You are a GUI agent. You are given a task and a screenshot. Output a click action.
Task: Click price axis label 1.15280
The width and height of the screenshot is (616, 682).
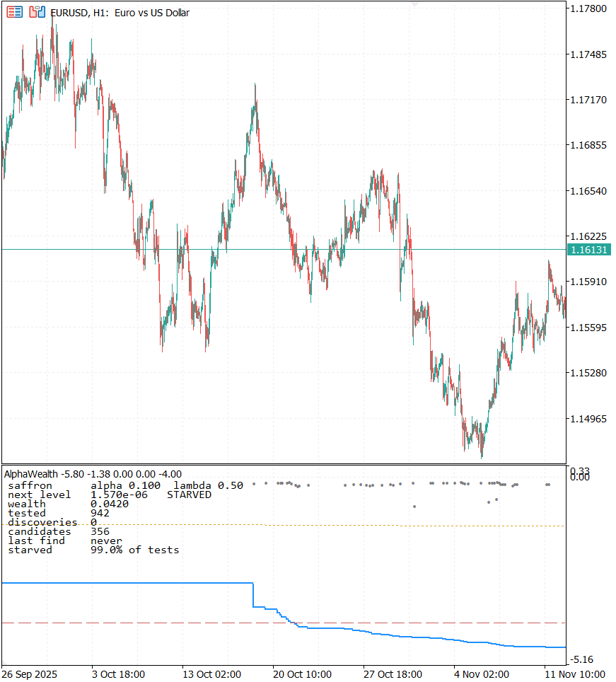click(x=588, y=373)
